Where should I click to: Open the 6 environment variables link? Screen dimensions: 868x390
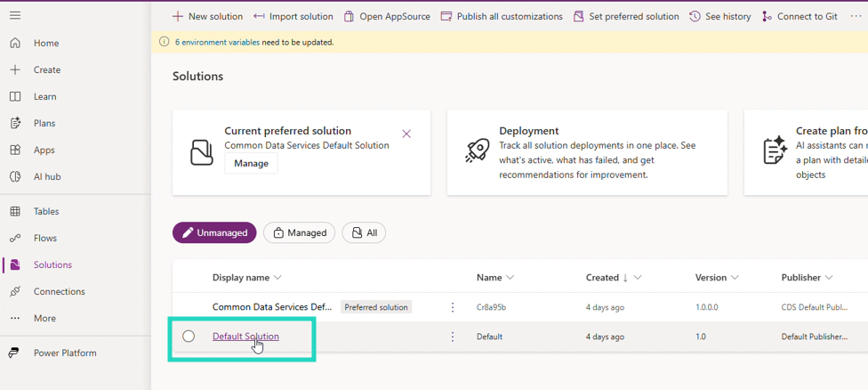pyautogui.click(x=217, y=42)
